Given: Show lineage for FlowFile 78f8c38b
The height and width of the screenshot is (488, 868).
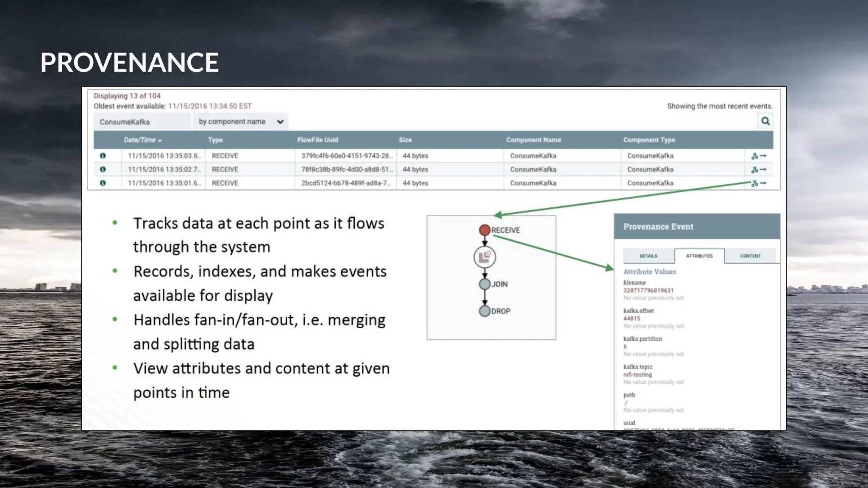Looking at the screenshot, I should (x=754, y=170).
